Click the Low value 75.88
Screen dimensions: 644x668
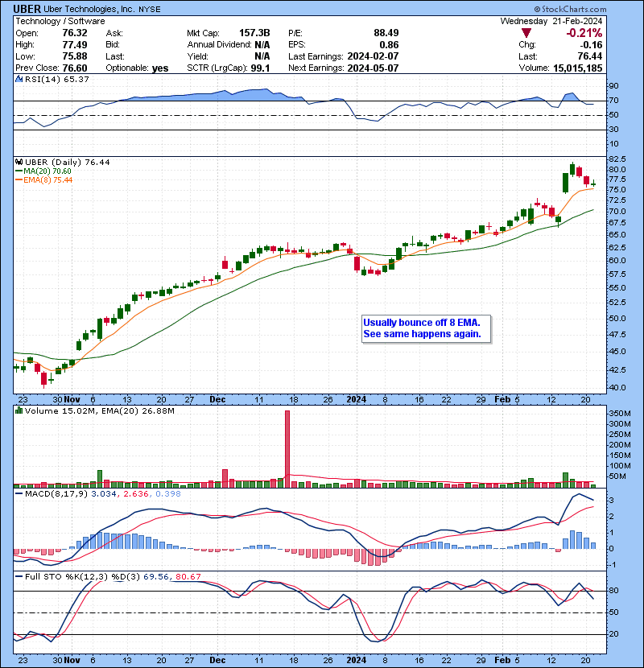(x=75, y=56)
